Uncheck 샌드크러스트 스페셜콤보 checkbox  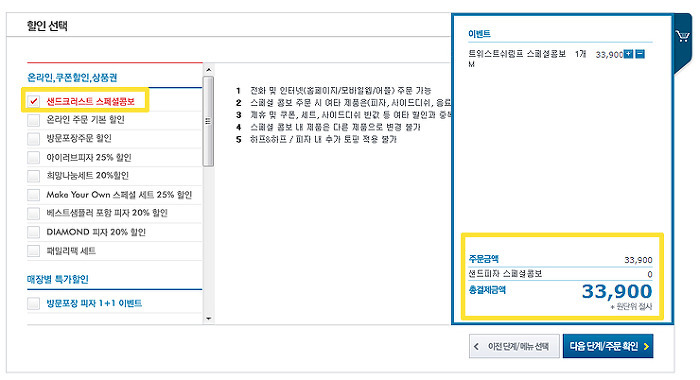click(33, 101)
